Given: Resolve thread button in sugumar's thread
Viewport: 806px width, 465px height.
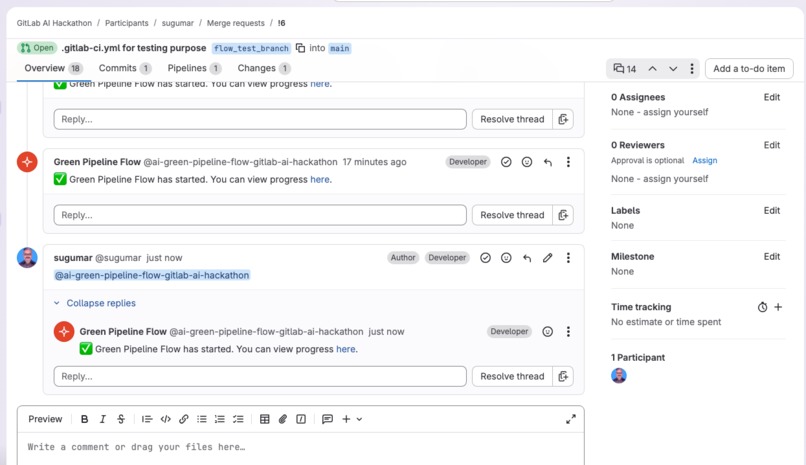Looking at the screenshot, I should point(512,376).
